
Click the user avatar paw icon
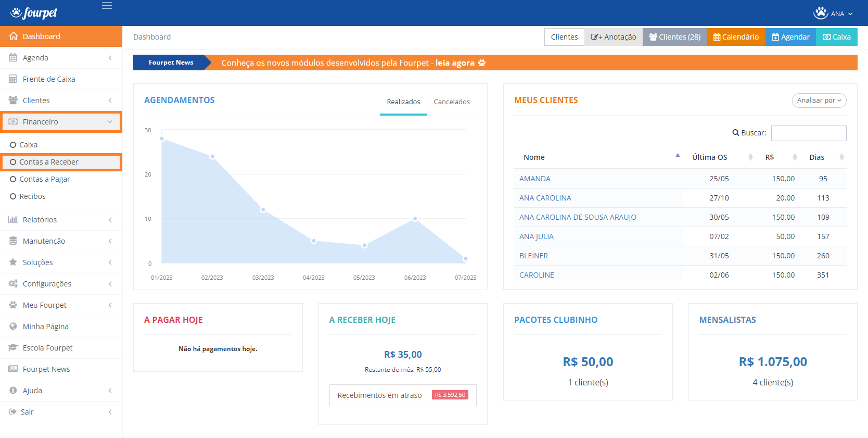(821, 13)
